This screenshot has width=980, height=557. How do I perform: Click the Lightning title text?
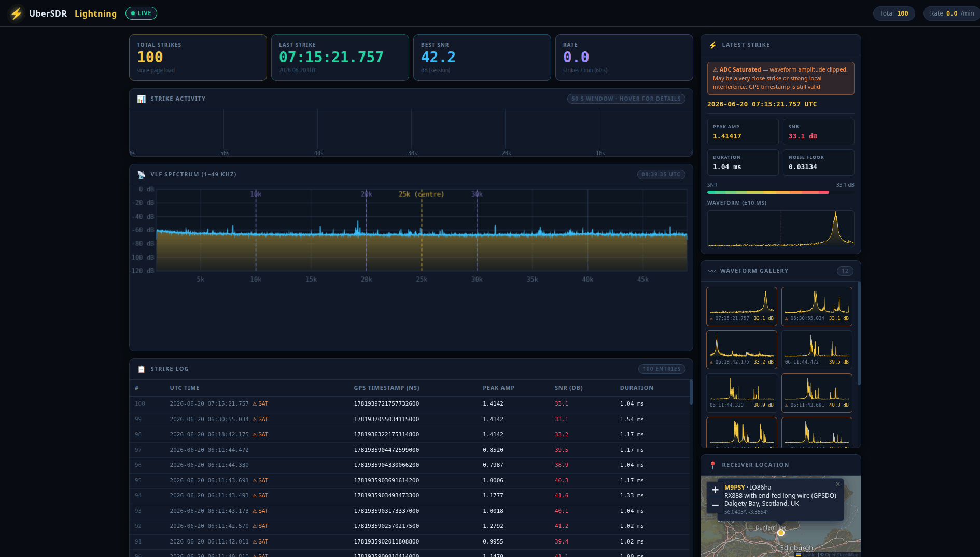[95, 13]
